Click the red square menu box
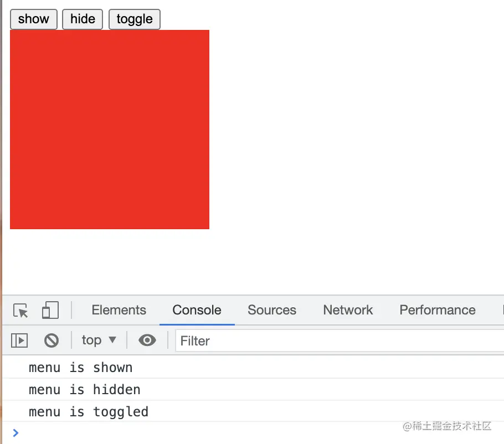This screenshot has height=444, width=504. 110,130
